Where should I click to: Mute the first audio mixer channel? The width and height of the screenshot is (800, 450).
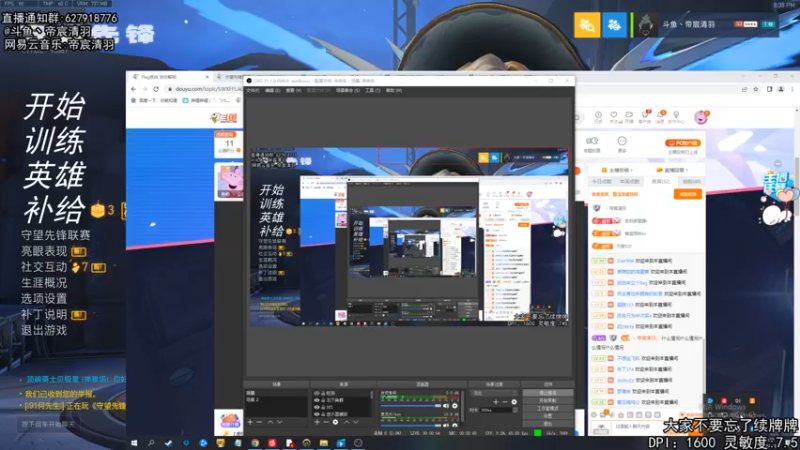(x=446, y=406)
